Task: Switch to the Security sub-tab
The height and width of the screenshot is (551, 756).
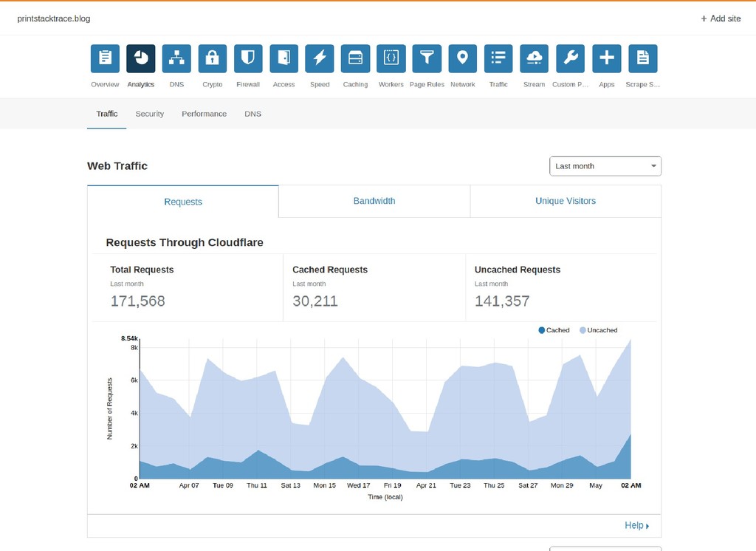Action: (149, 114)
